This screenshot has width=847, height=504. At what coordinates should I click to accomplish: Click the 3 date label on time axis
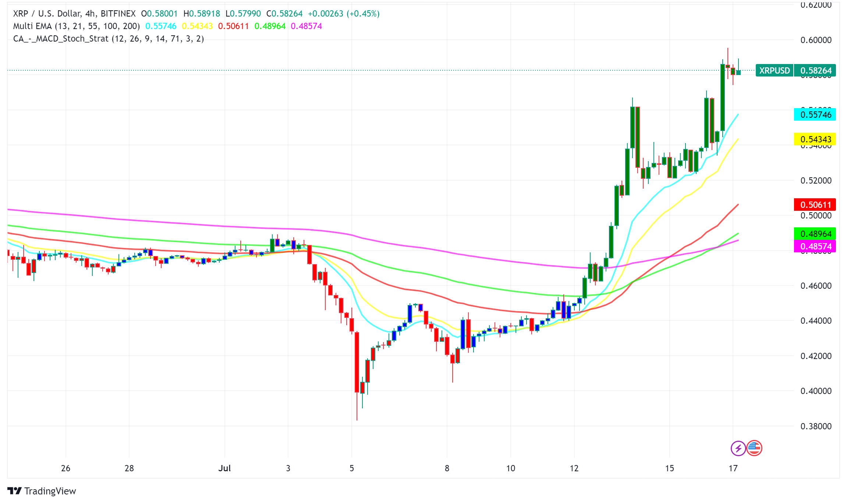coord(288,468)
